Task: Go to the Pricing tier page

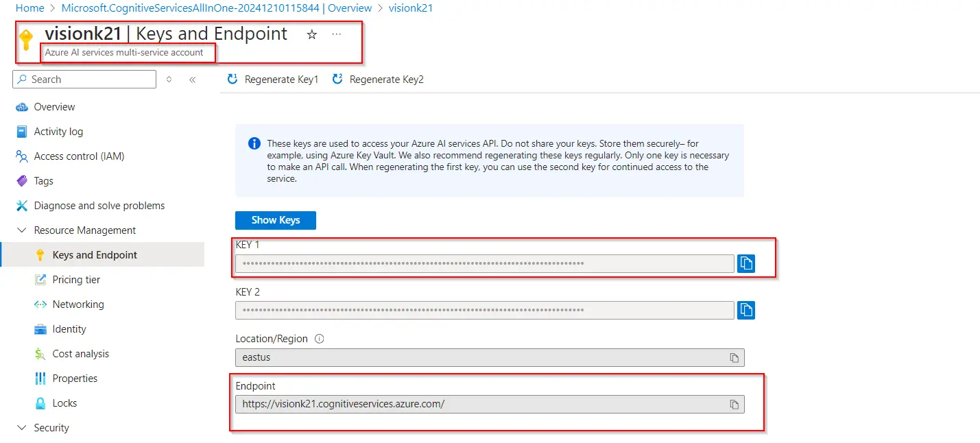Action: point(76,280)
